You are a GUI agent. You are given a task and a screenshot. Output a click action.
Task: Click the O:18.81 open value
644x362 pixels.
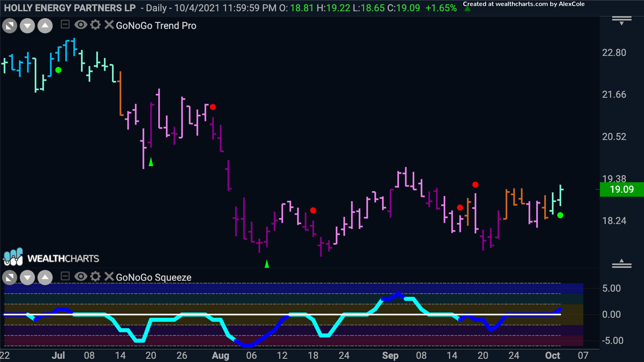(x=296, y=8)
